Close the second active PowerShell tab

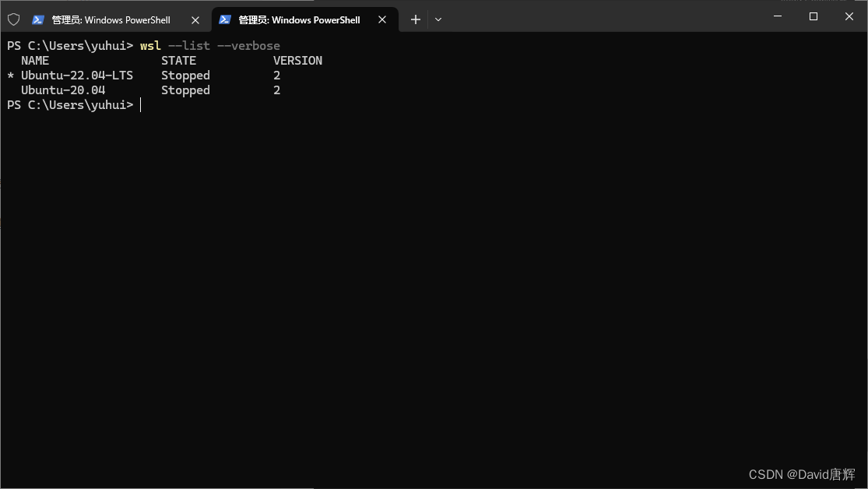point(382,20)
